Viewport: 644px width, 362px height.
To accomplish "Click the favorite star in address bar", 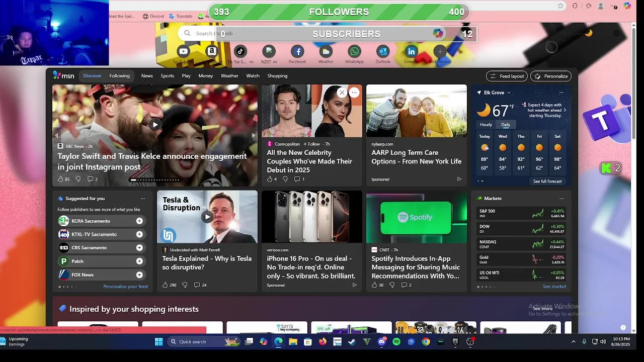I will coord(560,6).
